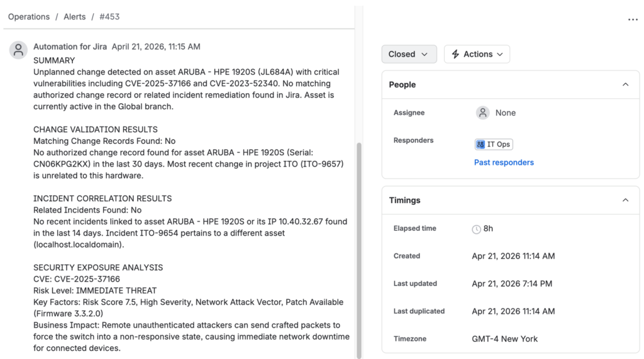Click the comment timestamp April 21, 2026, 11:15 AM

coord(156,47)
